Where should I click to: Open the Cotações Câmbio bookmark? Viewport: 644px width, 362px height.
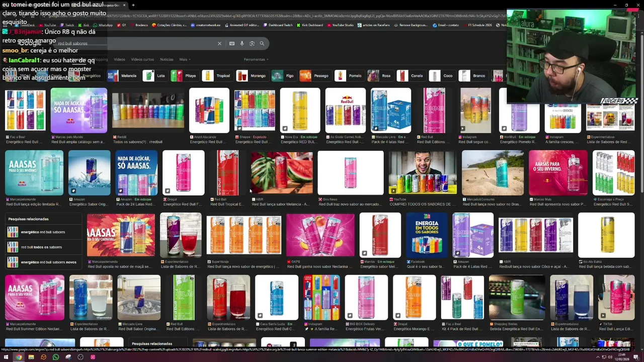tap(170, 25)
